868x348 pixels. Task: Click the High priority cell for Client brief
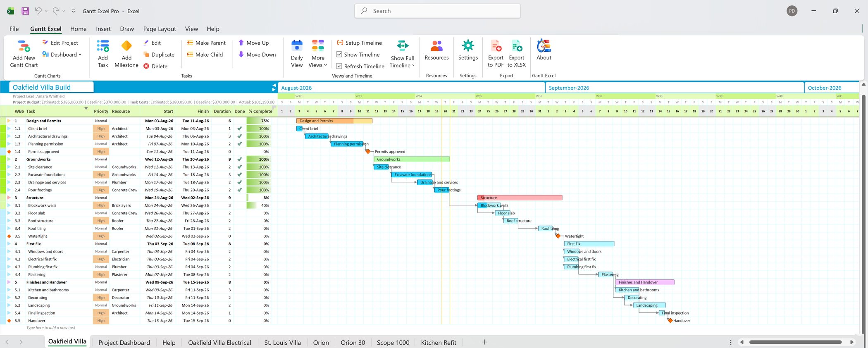(x=101, y=129)
